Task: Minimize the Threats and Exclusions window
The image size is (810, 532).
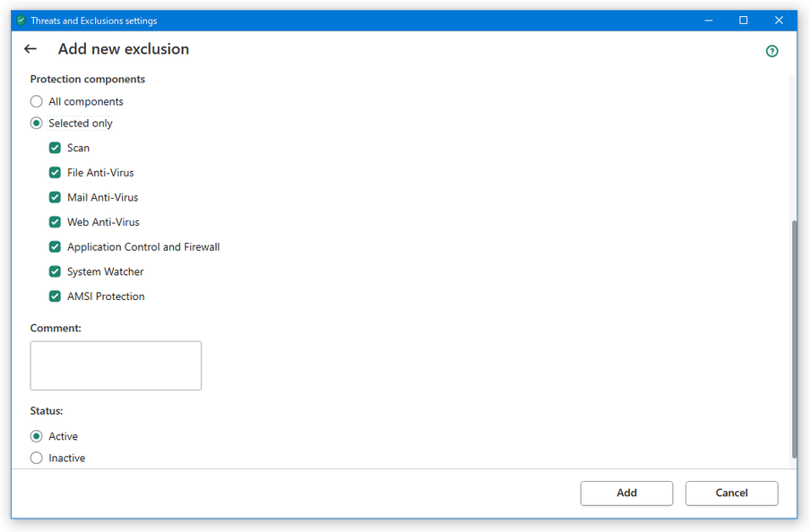Action: 709,21
